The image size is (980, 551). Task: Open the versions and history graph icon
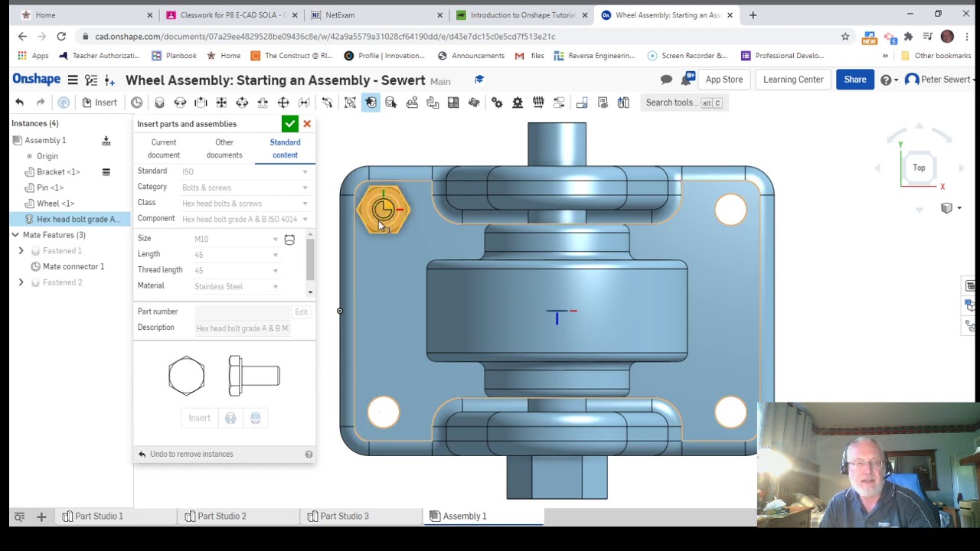click(x=91, y=80)
